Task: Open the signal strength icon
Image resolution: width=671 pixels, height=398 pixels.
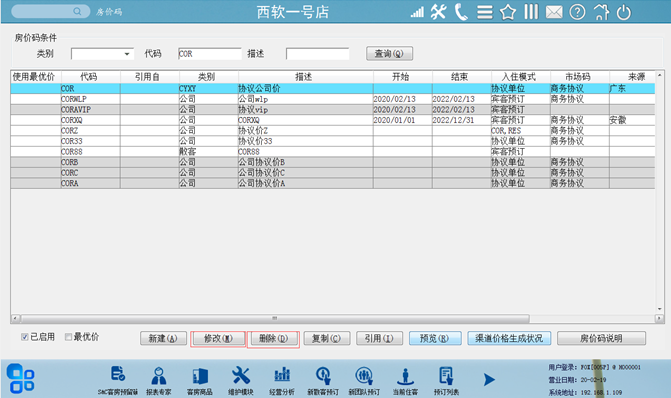Action: click(x=417, y=12)
